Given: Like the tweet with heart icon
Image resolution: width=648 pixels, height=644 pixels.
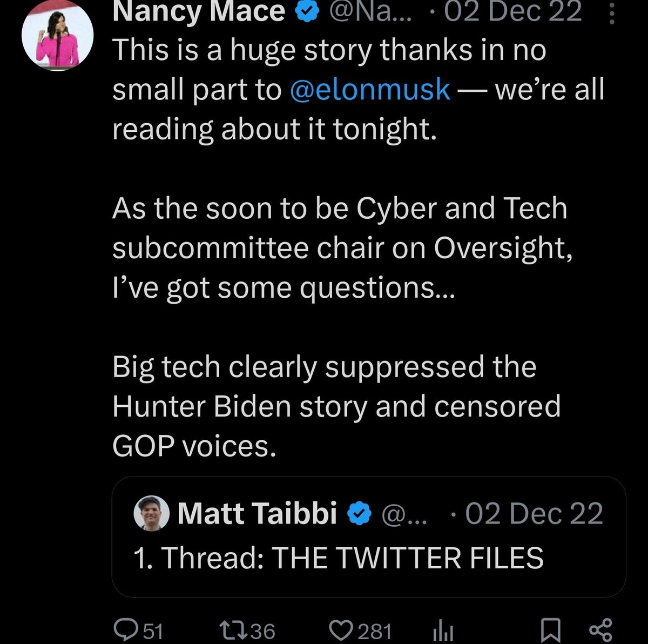Looking at the screenshot, I should click(x=340, y=629).
